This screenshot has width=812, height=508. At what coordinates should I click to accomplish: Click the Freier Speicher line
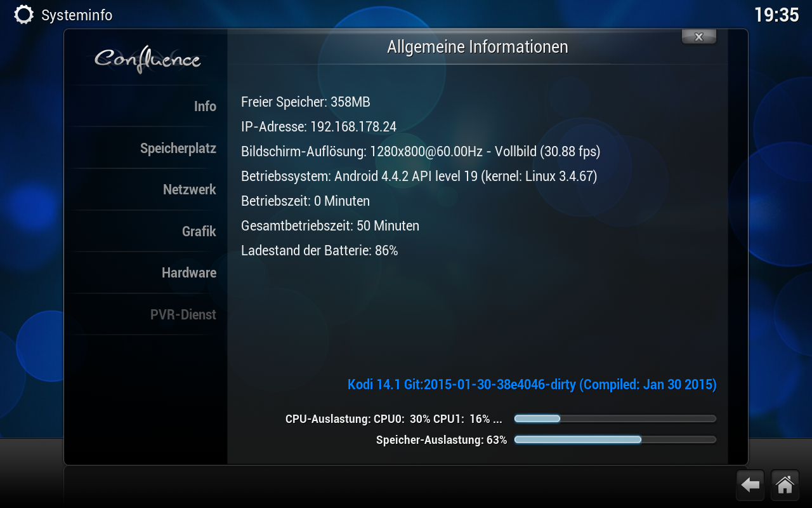click(x=305, y=102)
